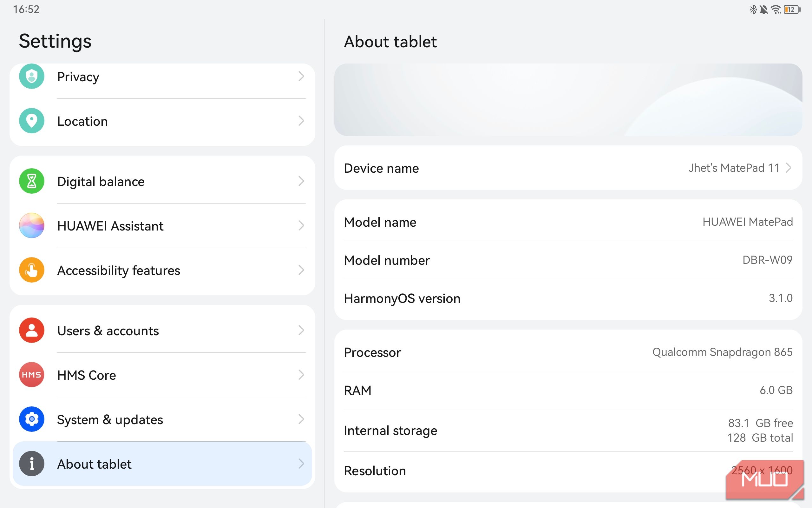The width and height of the screenshot is (812, 508).
Task: Tap the Bluetooth status icon
Action: [753, 10]
